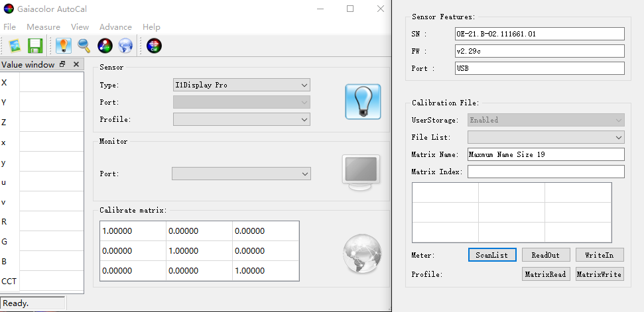Click the large blue light bulb sensor button
The image size is (644, 312).
tap(363, 101)
